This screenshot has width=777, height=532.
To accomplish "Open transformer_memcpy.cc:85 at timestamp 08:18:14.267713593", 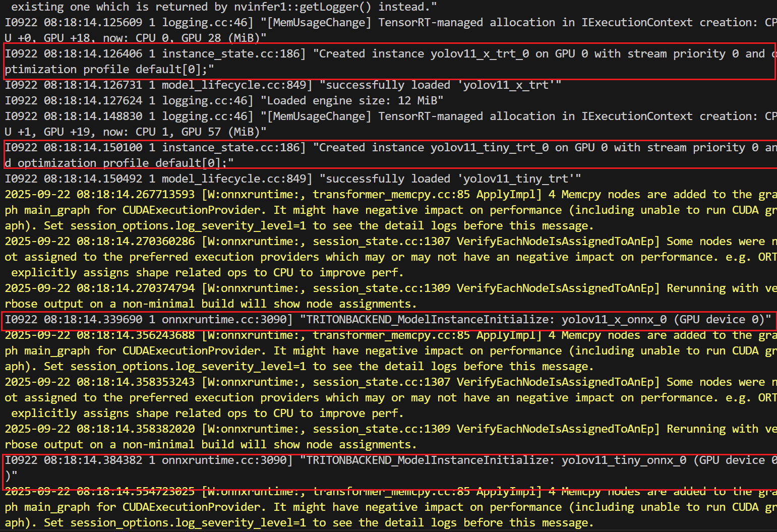I will (391, 195).
